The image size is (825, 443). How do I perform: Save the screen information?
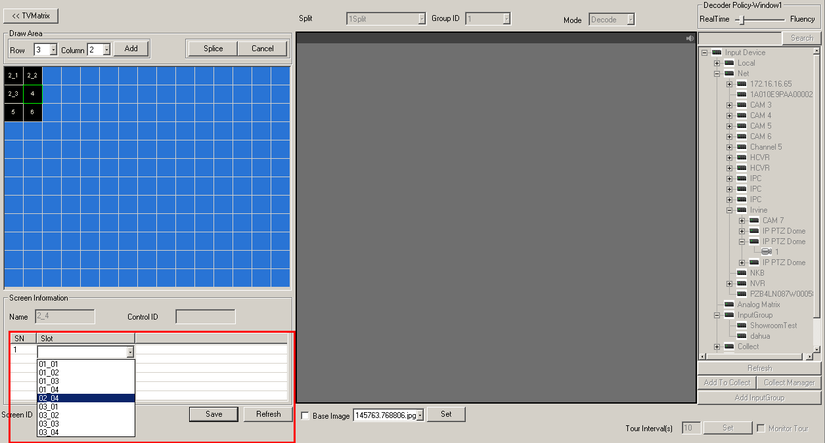[x=214, y=414]
